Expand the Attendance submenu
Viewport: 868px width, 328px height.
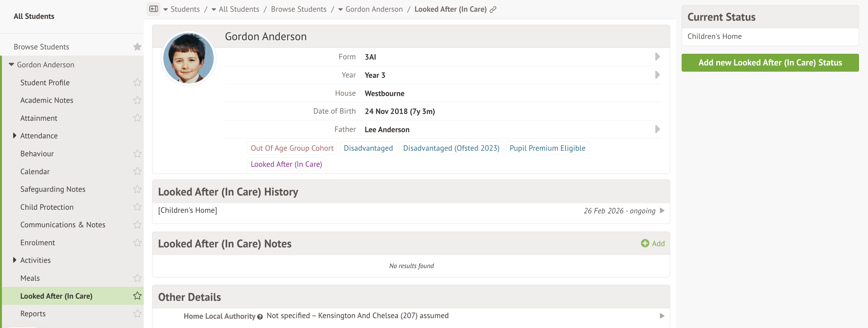(x=15, y=136)
